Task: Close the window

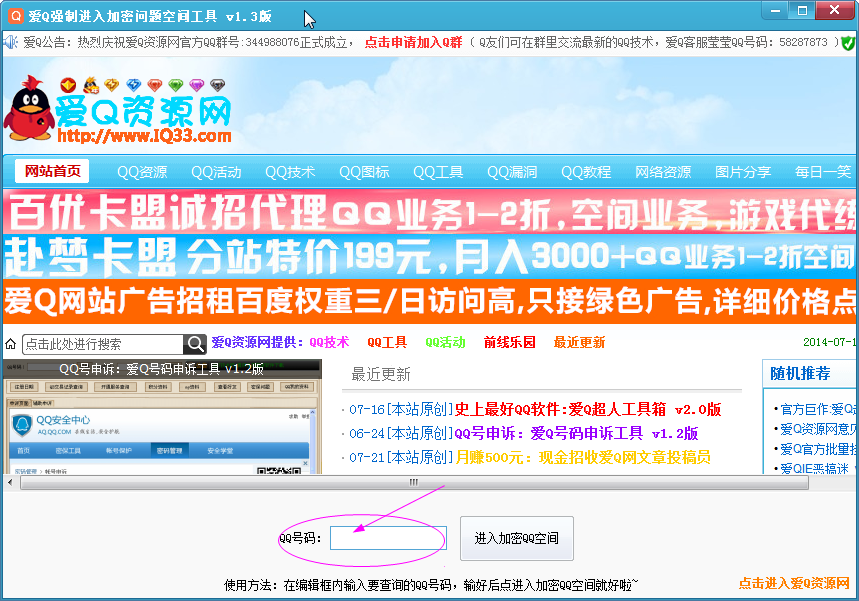Action: click(x=834, y=10)
